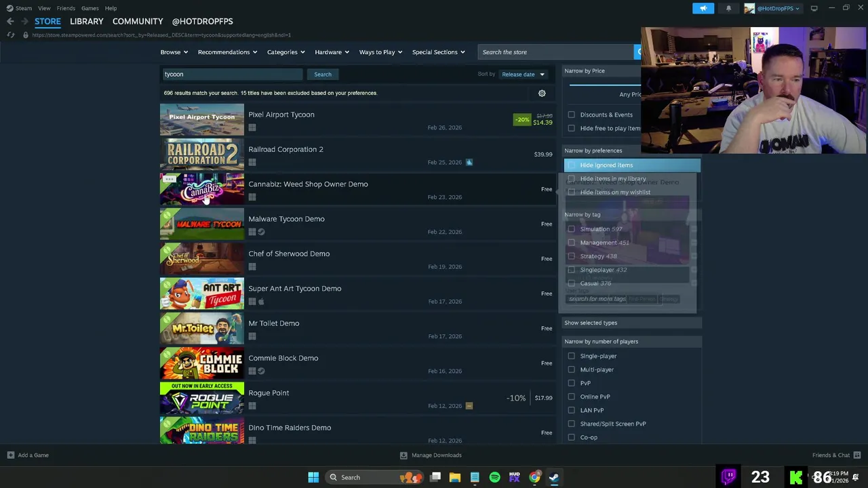The height and width of the screenshot is (488, 868).
Task: Check the Online PvP filter
Action: click(571, 396)
